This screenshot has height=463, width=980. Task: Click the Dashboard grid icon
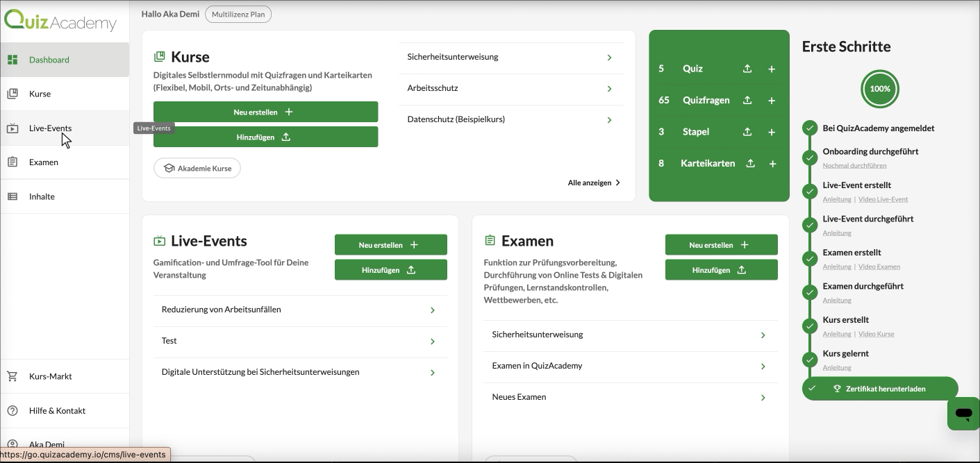point(13,60)
